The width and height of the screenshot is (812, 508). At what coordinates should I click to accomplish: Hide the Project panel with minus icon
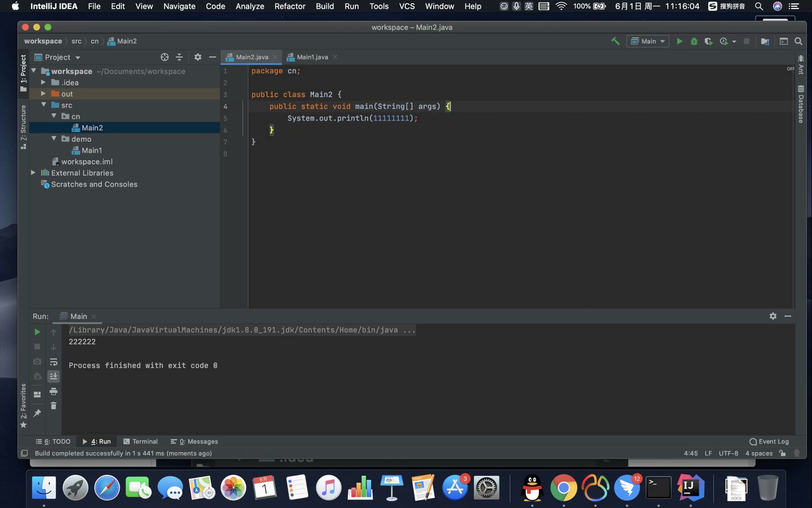pyautogui.click(x=213, y=57)
